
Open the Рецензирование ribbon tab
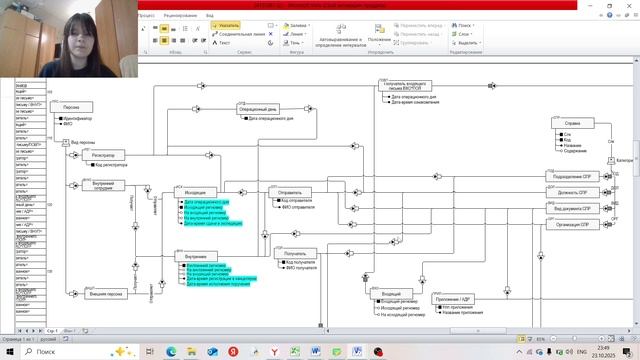pos(180,16)
